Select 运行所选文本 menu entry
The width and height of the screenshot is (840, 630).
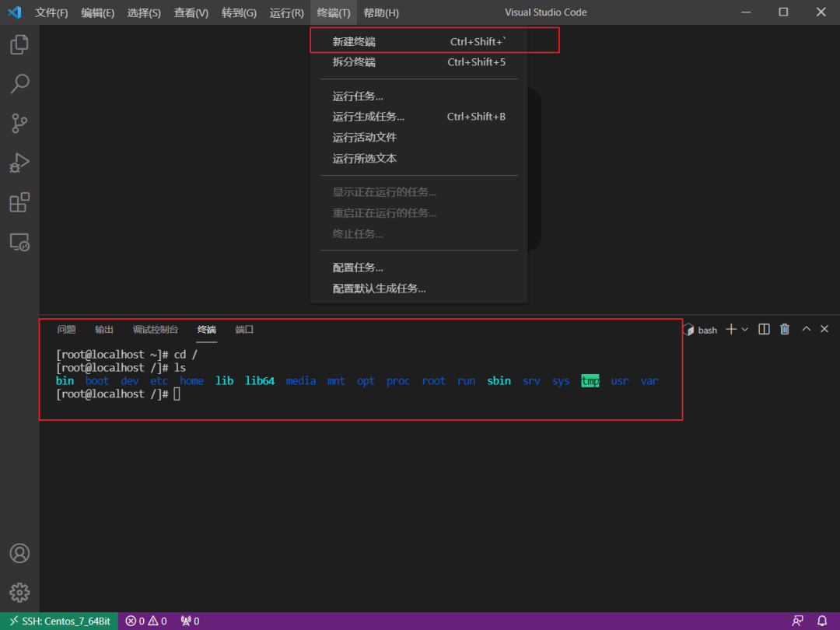(419, 159)
